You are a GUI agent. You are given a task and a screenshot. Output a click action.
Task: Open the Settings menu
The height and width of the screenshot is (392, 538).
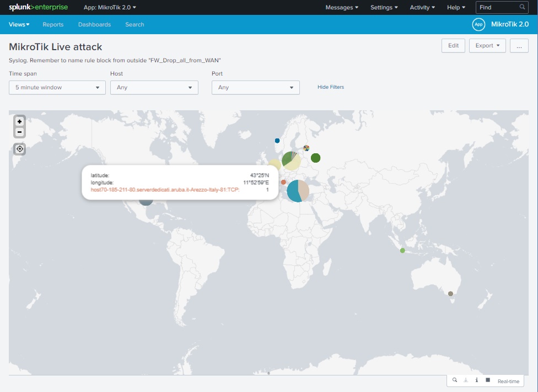(385, 7)
